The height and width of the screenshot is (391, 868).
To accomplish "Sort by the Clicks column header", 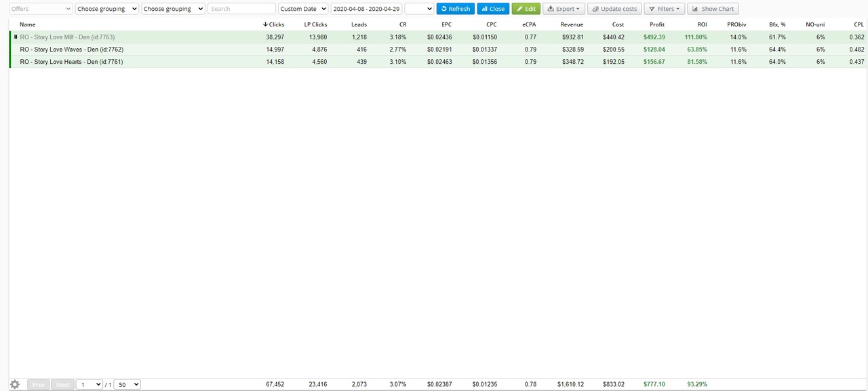I will (274, 24).
